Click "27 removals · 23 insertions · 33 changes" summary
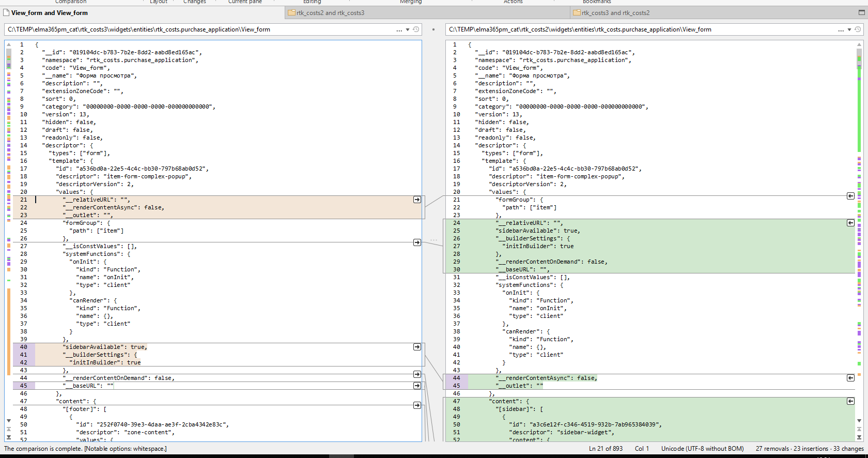The image size is (868, 458). pyautogui.click(x=810, y=449)
